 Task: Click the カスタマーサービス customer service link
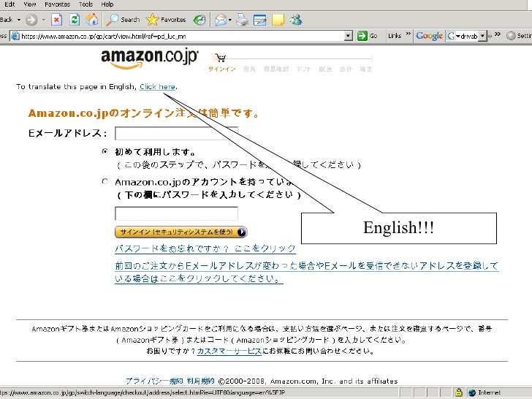coord(229,351)
